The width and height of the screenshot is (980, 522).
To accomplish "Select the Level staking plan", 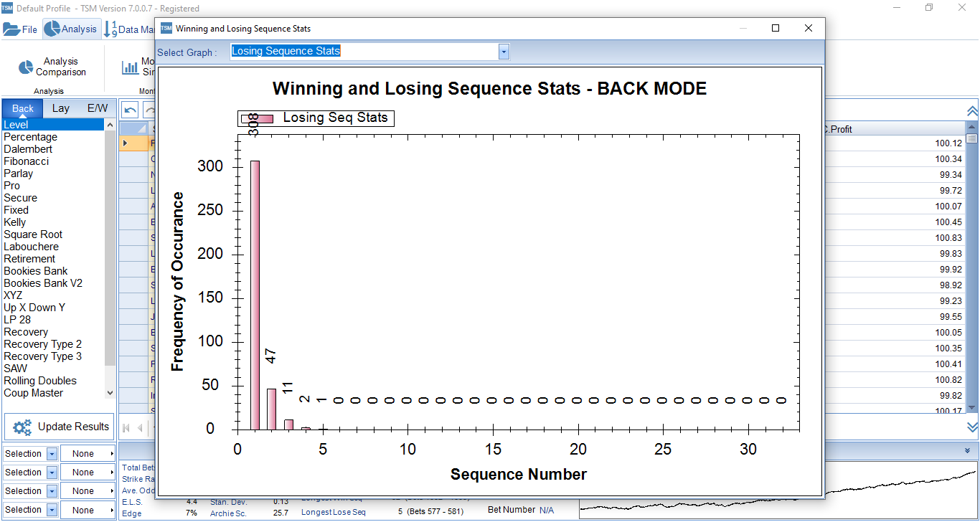I will 54,125.
